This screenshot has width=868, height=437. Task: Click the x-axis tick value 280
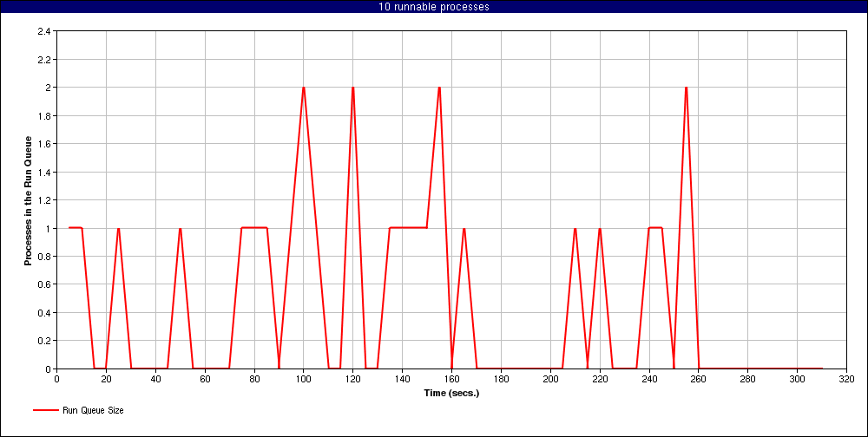click(x=748, y=379)
